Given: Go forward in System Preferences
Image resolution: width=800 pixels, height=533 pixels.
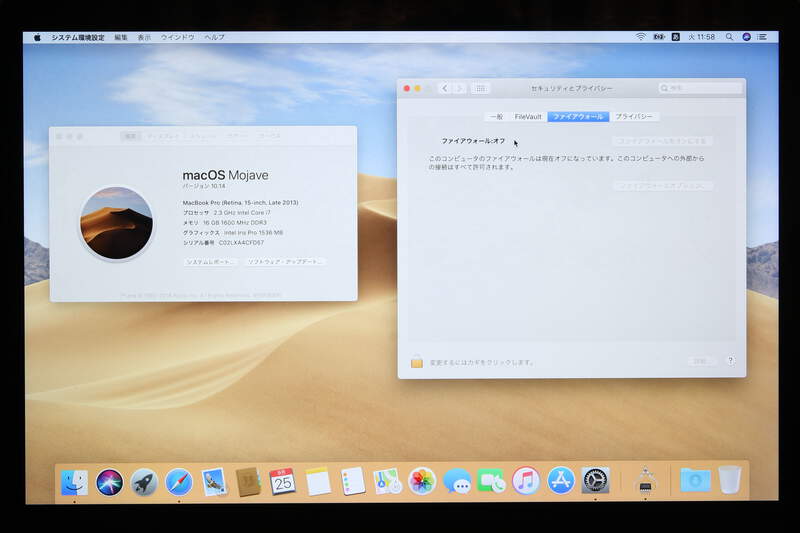Looking at the screenshot, I should point(459,88).
